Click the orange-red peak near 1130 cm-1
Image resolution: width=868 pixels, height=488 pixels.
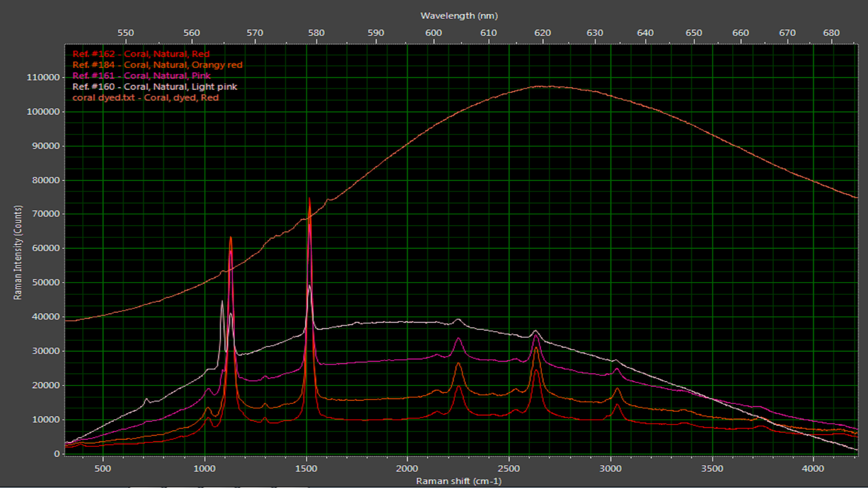231,238
